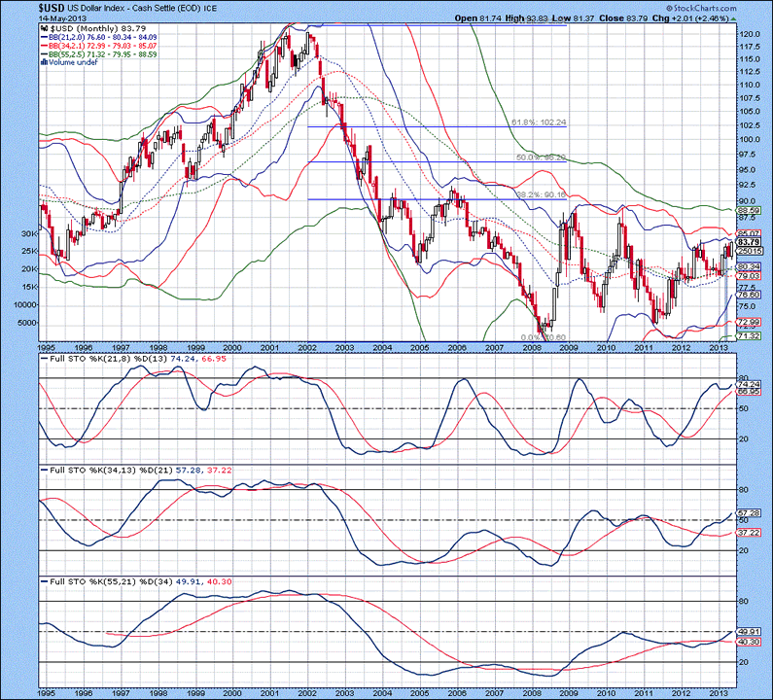This screenshot has height=700, width=773.
Task: Click the 49.91 stochastic value tag on the right
Action: 750,632
